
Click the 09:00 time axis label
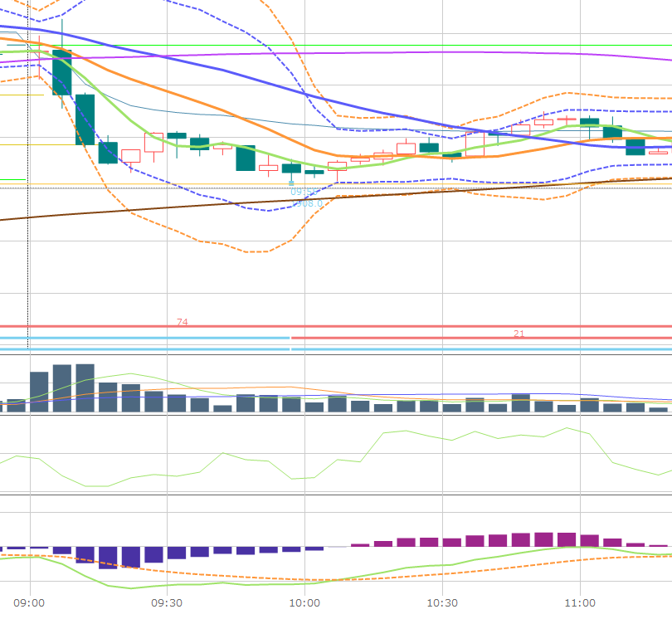[x=29, y=602]
